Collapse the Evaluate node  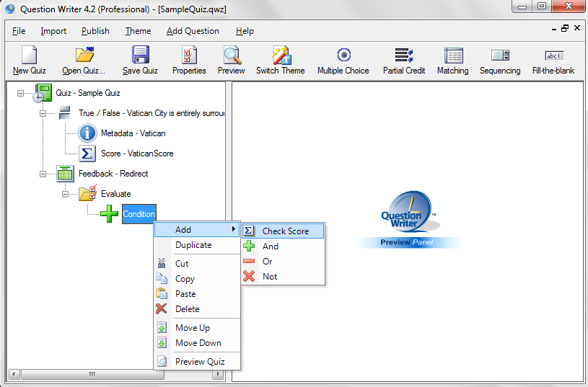point(65,194)
